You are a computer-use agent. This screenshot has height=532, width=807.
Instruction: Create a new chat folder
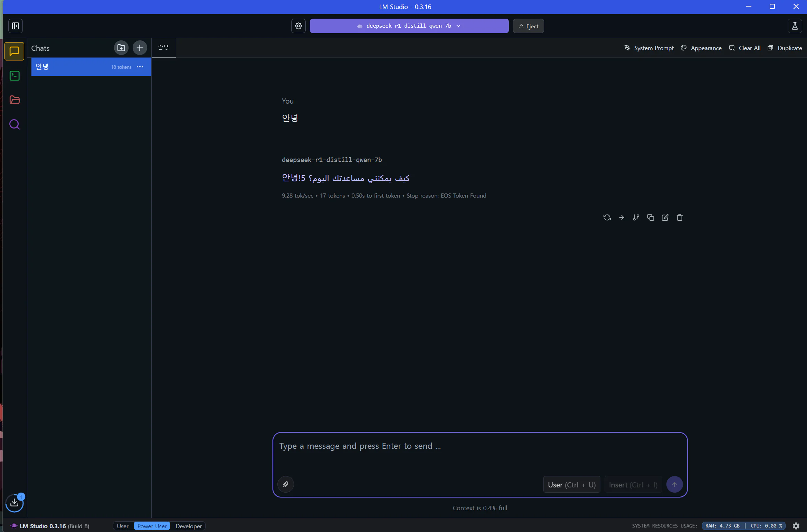coord(121,48)
